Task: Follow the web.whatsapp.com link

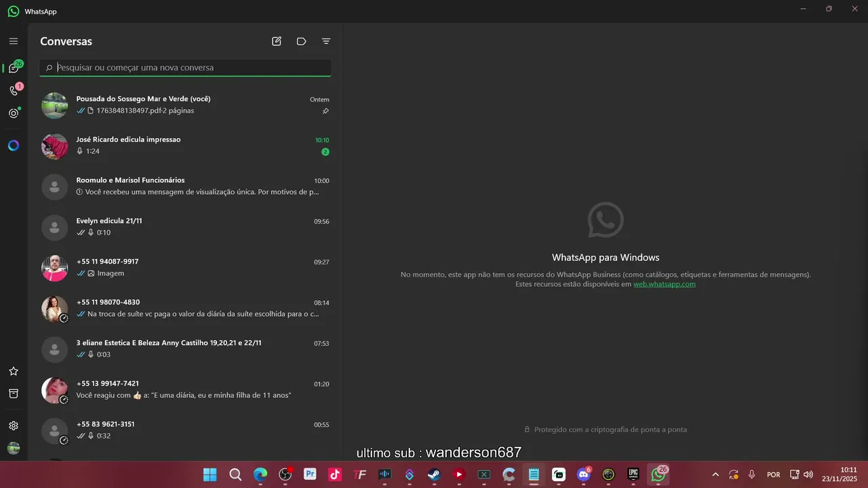Action: [x=665, y=284]
